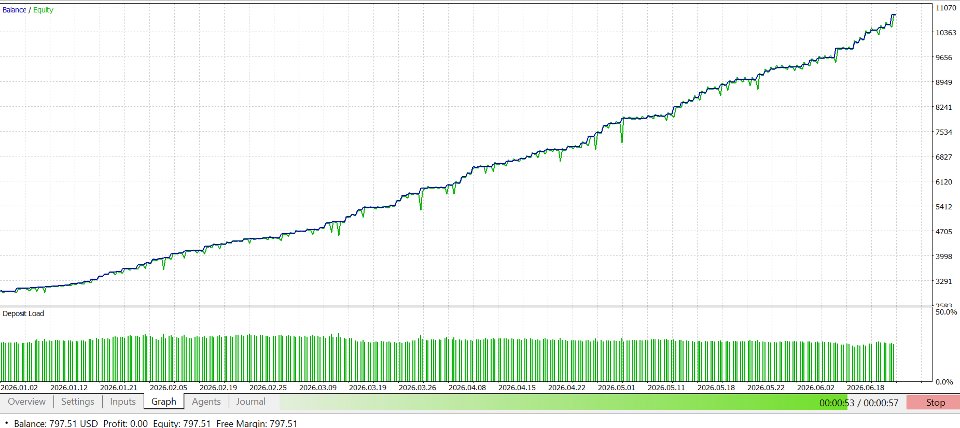Click the 2026.02.05 date label
960x428 pixels.
[x=168, y=388]
